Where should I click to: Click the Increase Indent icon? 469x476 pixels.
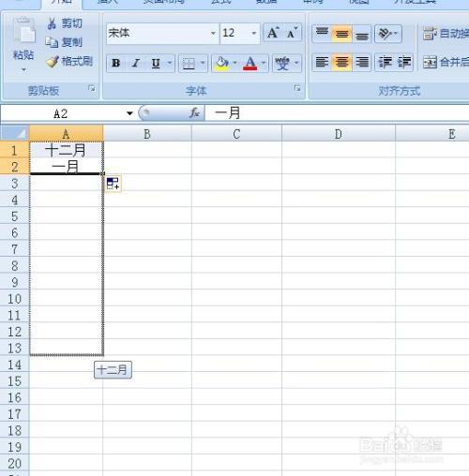click(x=403, y=62)
